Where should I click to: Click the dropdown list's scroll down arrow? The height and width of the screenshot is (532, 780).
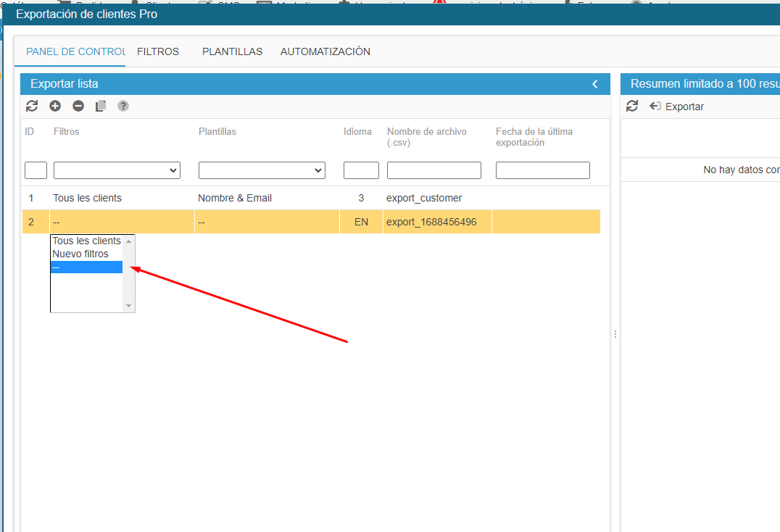tap(129, 307)
